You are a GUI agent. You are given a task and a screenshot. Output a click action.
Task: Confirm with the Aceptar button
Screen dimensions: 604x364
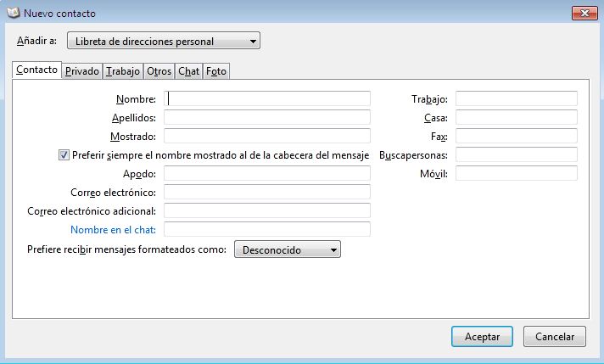click(482, 336)
